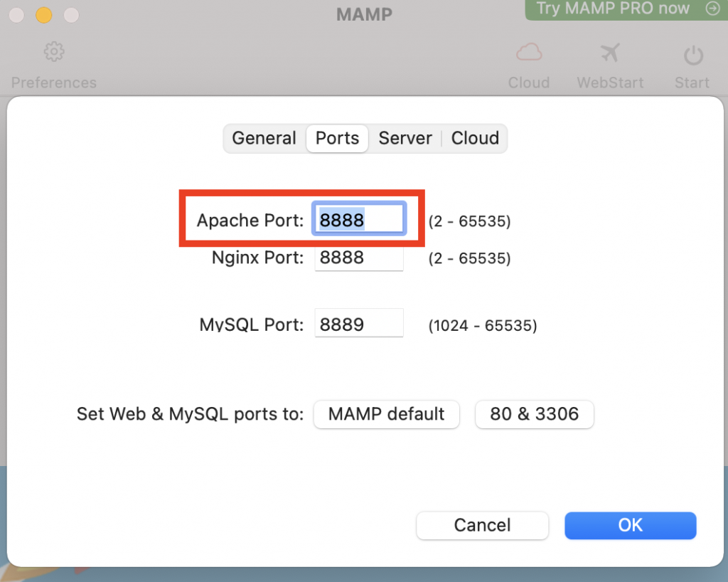Open the Cloud preferences tab
The width and height of the screenshot is (728, 582).
[475, 138]
